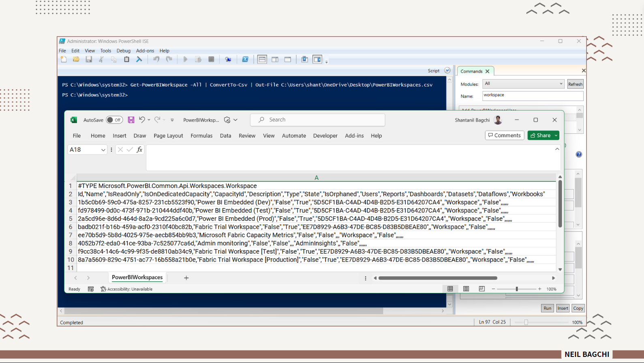Click Redo arrow in PowerShell ISE toolbar
The height and width of the screenshot is (363, 644).
(x=169, y=60)
